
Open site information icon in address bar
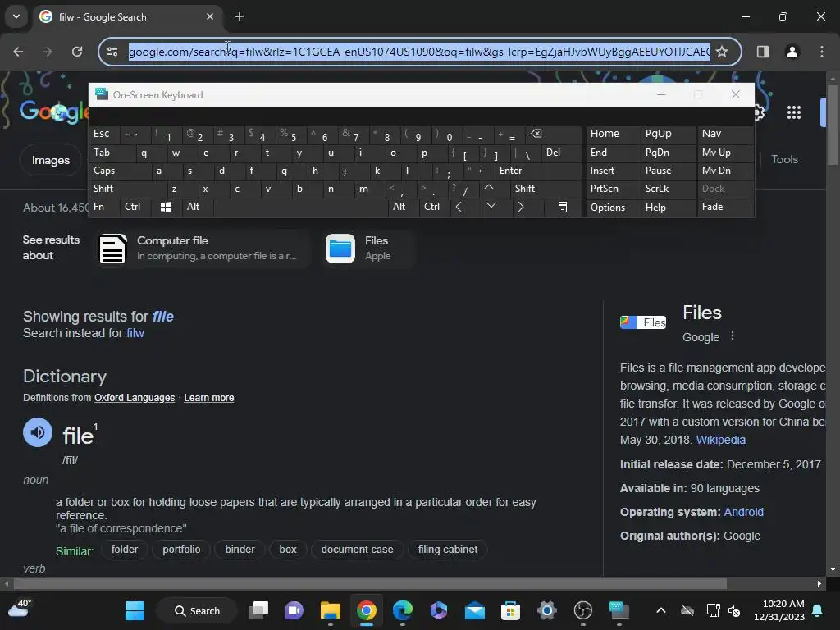(112, 52)
